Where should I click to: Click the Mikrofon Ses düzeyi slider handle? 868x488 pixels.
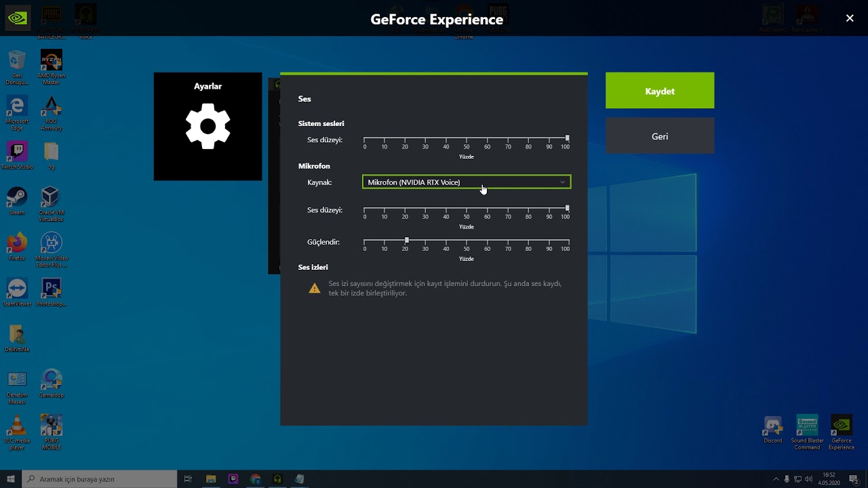(x=568, y=208)
